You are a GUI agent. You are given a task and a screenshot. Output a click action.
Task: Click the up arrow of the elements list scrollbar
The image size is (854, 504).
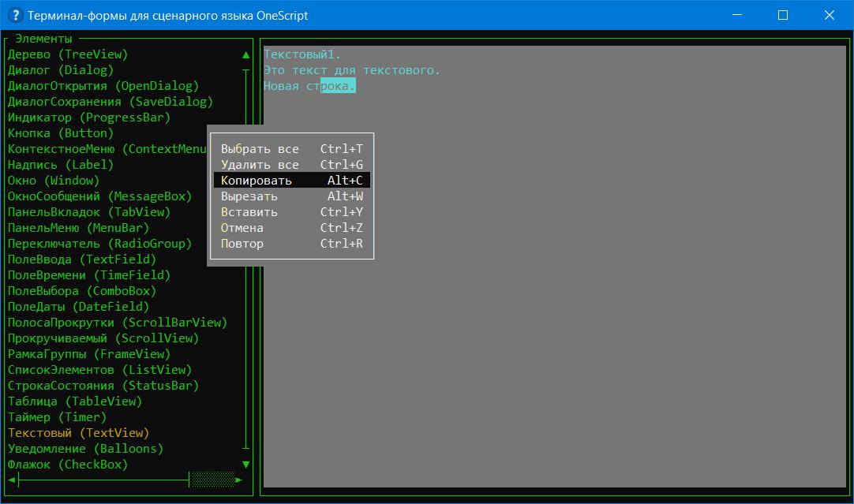coord(246,54)
